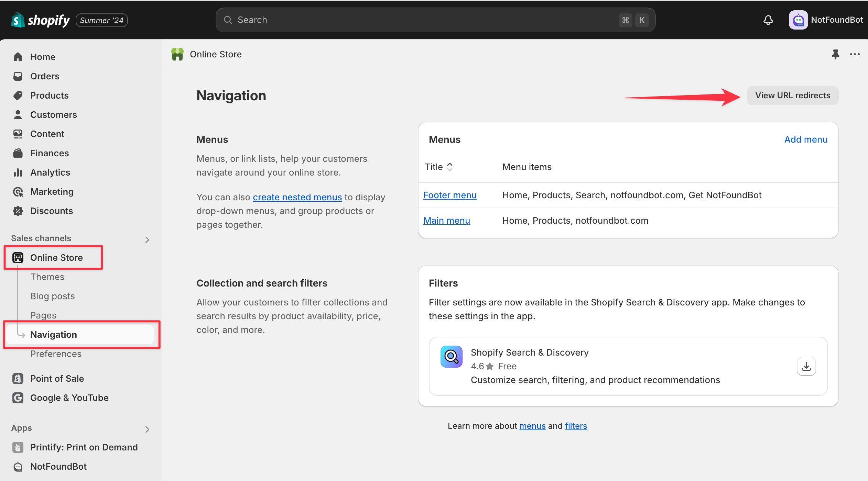Screen dimensions: 868x481
Task: Open the three-dot more actions menu
Action: click(855, 54)
